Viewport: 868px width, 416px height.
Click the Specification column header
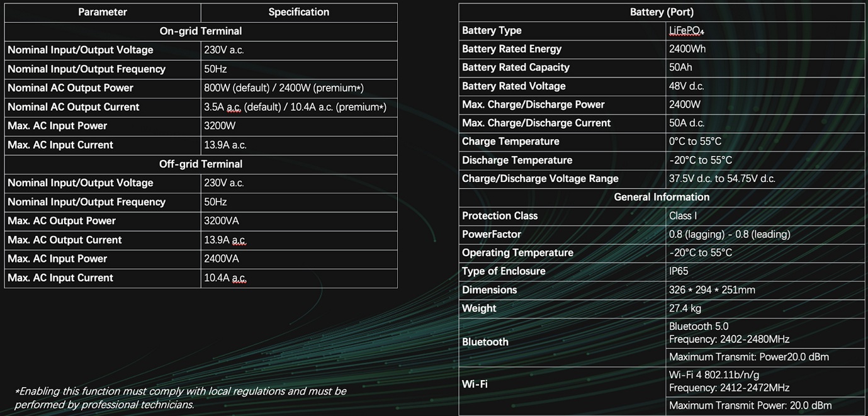pos(298,12)
